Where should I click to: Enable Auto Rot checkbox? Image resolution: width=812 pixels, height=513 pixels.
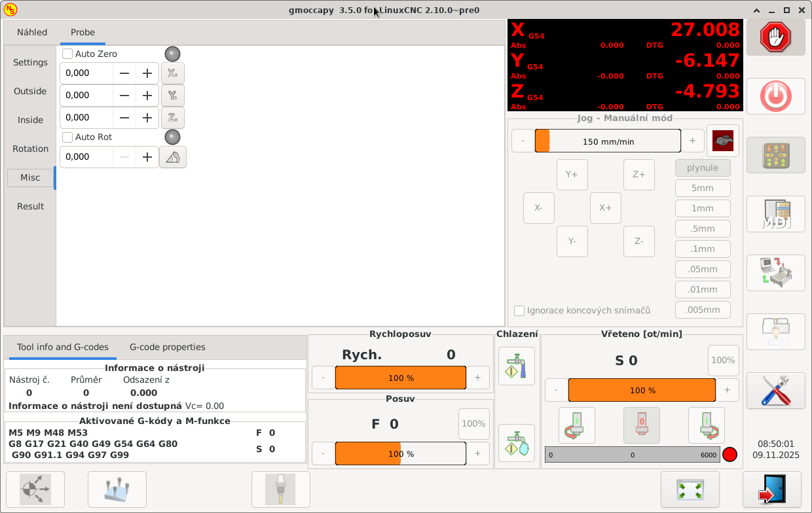(x=67, y=137)
